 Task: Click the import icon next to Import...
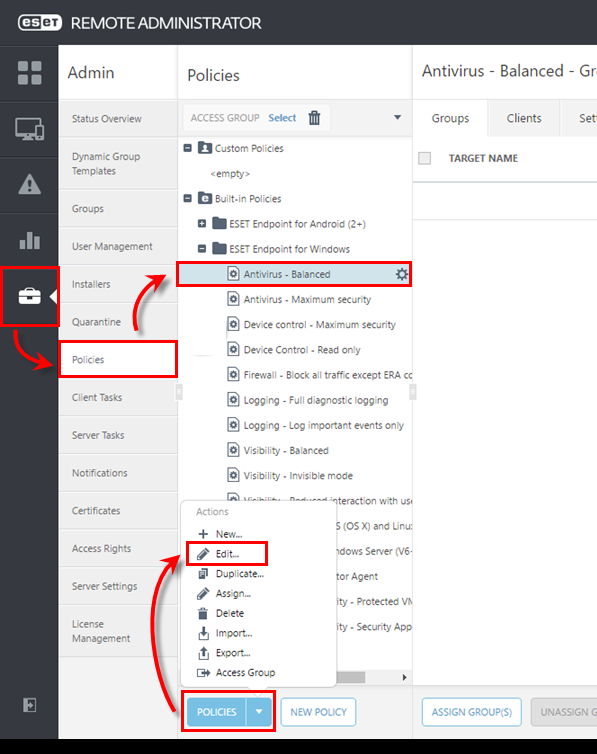coord(203,633)
